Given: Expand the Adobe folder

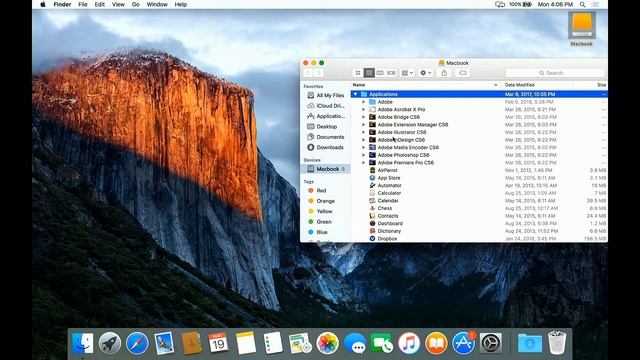Looking at the screenshot, I should pos(363,102).
